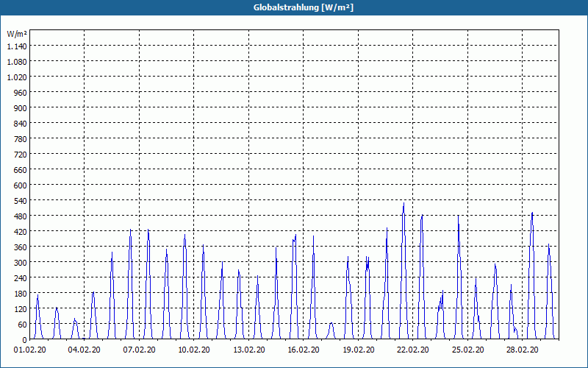Click the 0 y-axis origin label
This screenshot has width=588, height=368.
pos(25,340)
